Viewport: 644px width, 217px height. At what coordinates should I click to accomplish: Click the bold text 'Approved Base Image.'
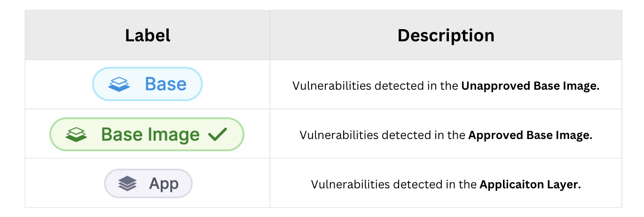[530, 135]
